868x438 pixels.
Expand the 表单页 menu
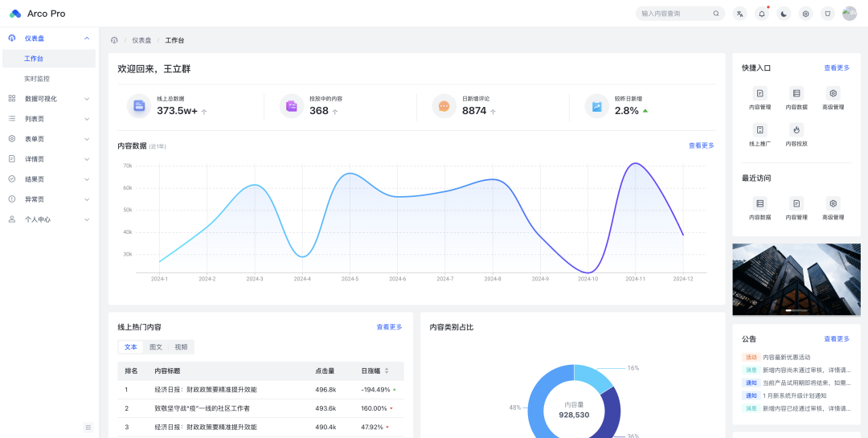(48, 139)
